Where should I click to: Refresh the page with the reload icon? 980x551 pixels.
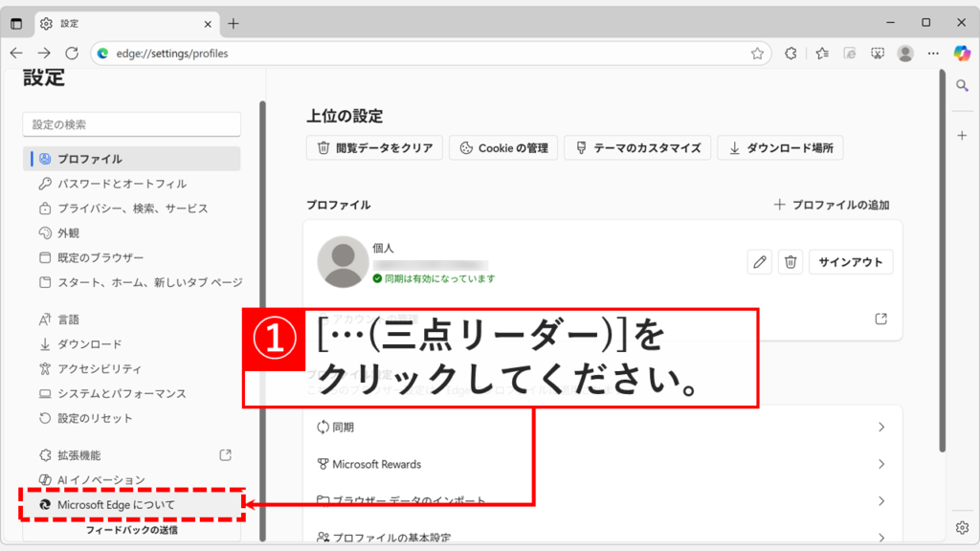point(72,54)
